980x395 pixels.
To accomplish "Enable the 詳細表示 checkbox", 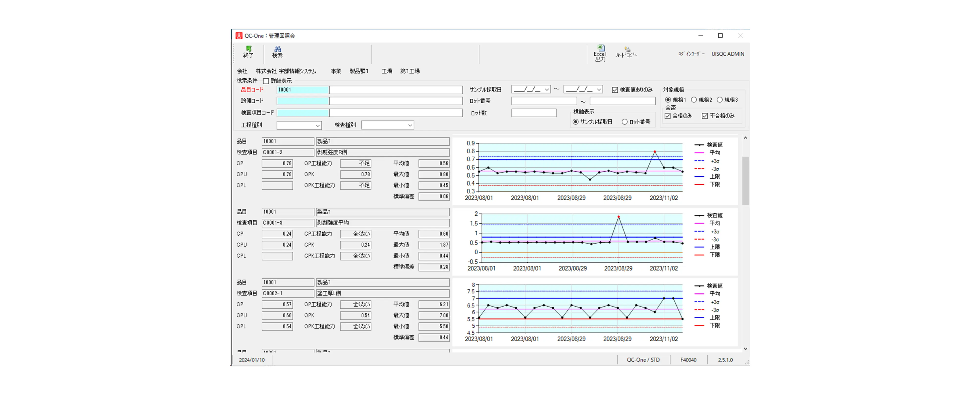I will (266, 81).
